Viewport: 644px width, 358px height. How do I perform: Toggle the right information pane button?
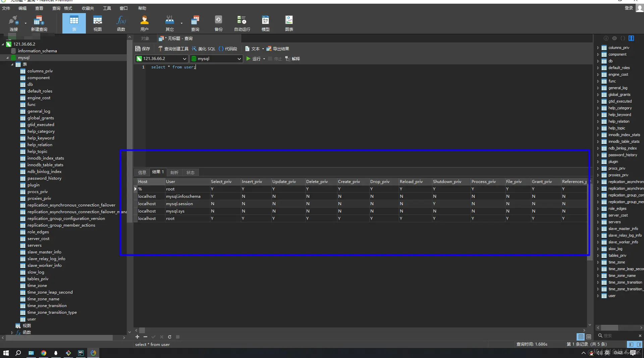pos(639,344)
